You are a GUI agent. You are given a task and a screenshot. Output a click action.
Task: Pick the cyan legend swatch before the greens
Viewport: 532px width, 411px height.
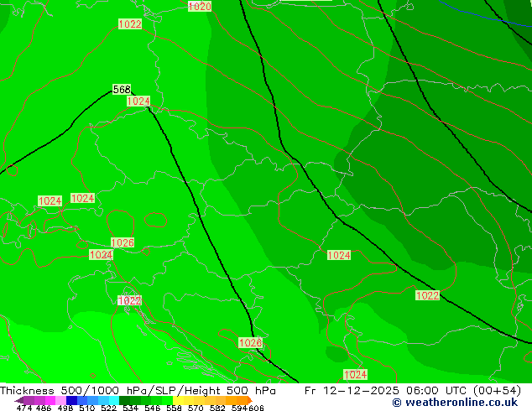click(x=113, y=400)
